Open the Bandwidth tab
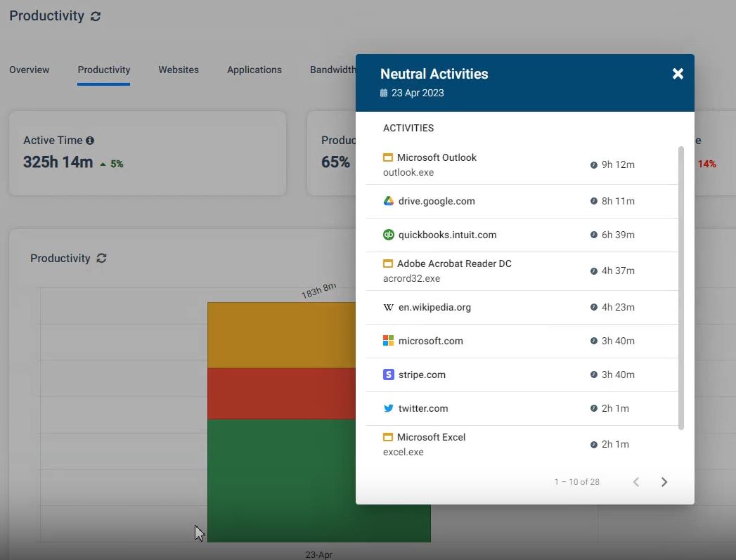This screenshot has width=736, height=560. [333, 70]
